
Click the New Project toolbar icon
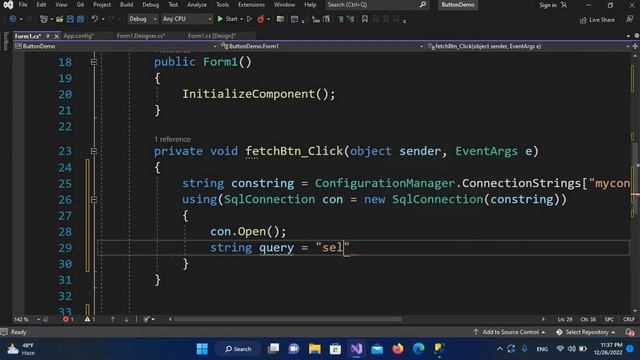click(x=44, y=19)
